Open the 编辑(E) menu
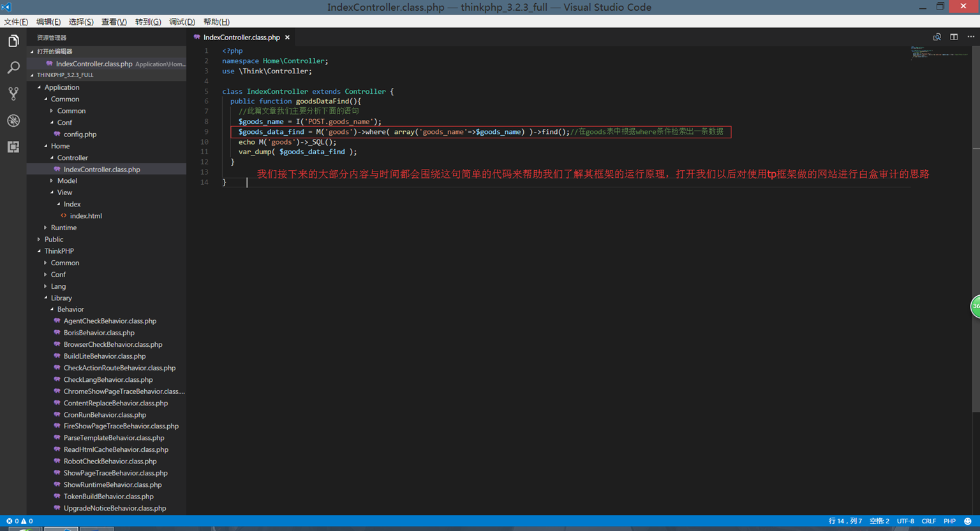This screenshot has width=980, height=531. pos(48,22)
